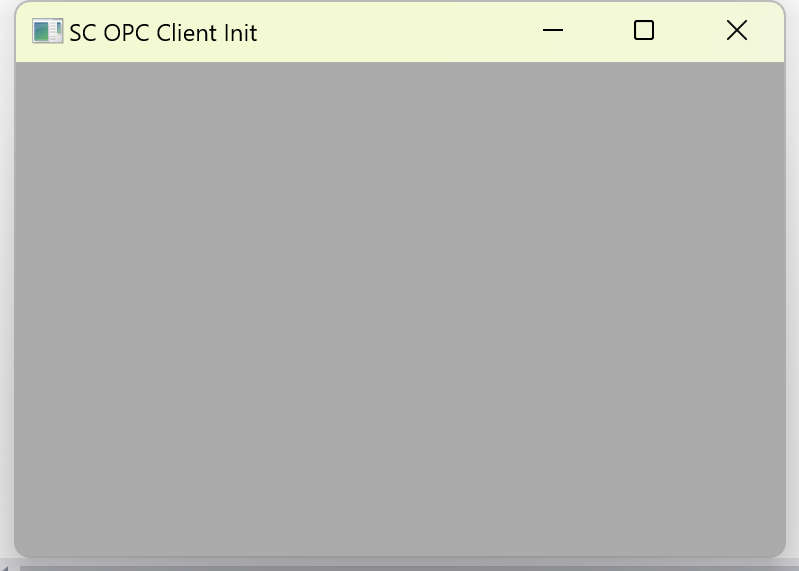Click the word "Init" in the window title
Screen dimensions: 799x571
(240, 33)
